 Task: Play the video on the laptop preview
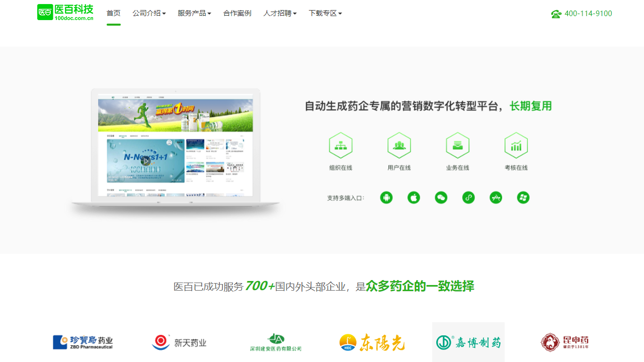point(146,162)
